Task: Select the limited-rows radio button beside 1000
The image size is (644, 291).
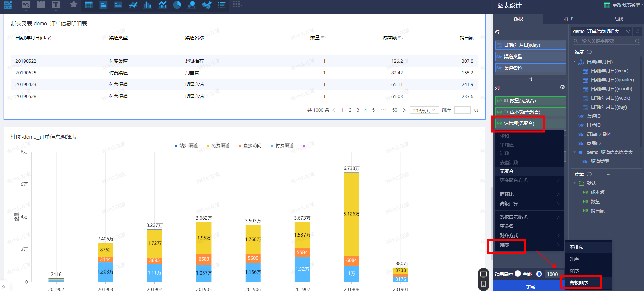Action: (x=539, y=274)
